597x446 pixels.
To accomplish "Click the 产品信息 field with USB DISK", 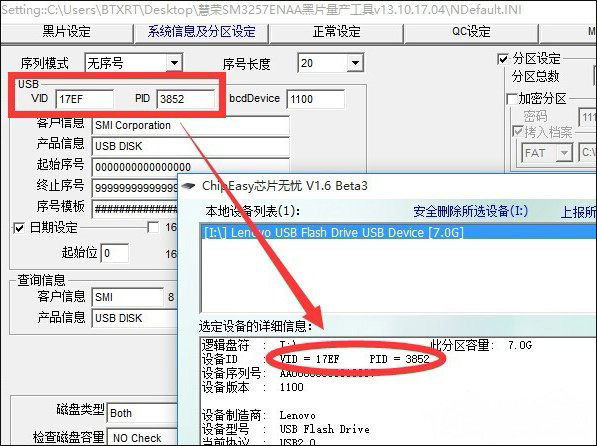I will 190,146.
